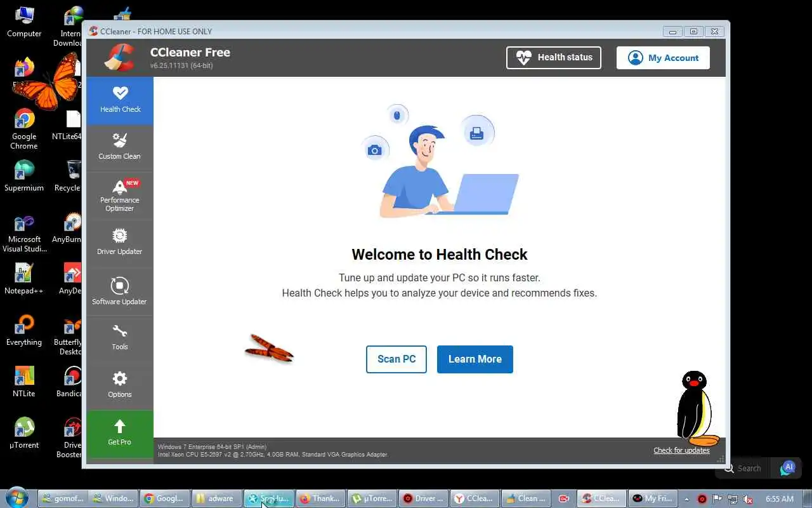Switch to the My Fri... taskbar button
This screenshot has height=508, width=812.
pyautogui.click(x=653, y=498)
